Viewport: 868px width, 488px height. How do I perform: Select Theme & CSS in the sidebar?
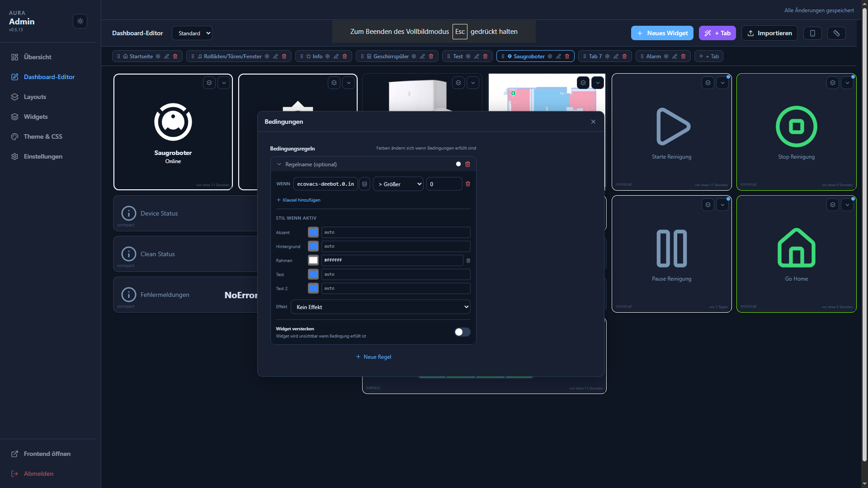pyautogui.click(x=43, y=136)
